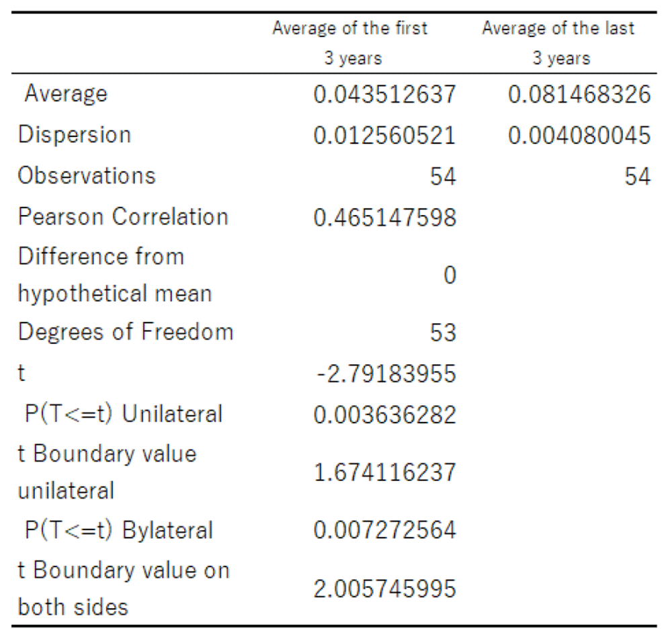Select the Observations row label

click(x=87, y=176)
